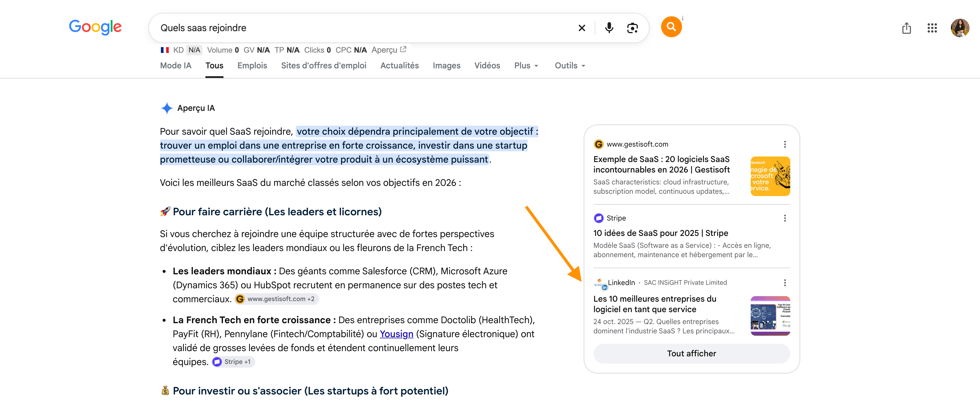Open the Images tab
This screenshot has width=980, height=402.
tap(447, 65)
